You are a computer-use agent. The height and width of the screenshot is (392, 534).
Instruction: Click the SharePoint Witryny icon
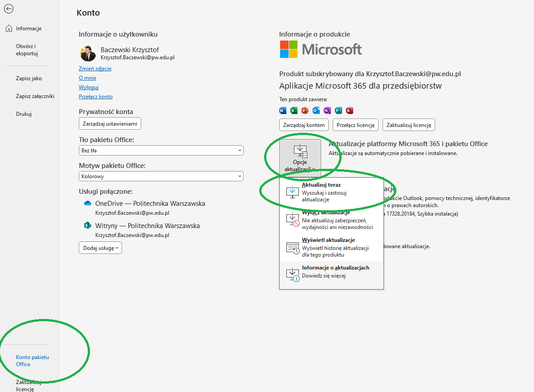coord(88,225)
